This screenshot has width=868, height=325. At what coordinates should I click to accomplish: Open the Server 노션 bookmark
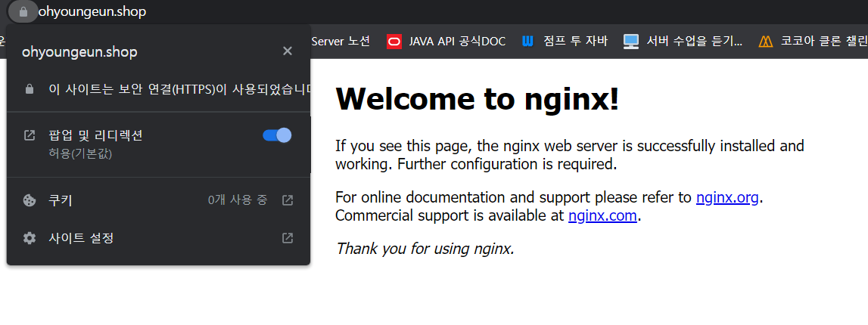pos(341,41)
